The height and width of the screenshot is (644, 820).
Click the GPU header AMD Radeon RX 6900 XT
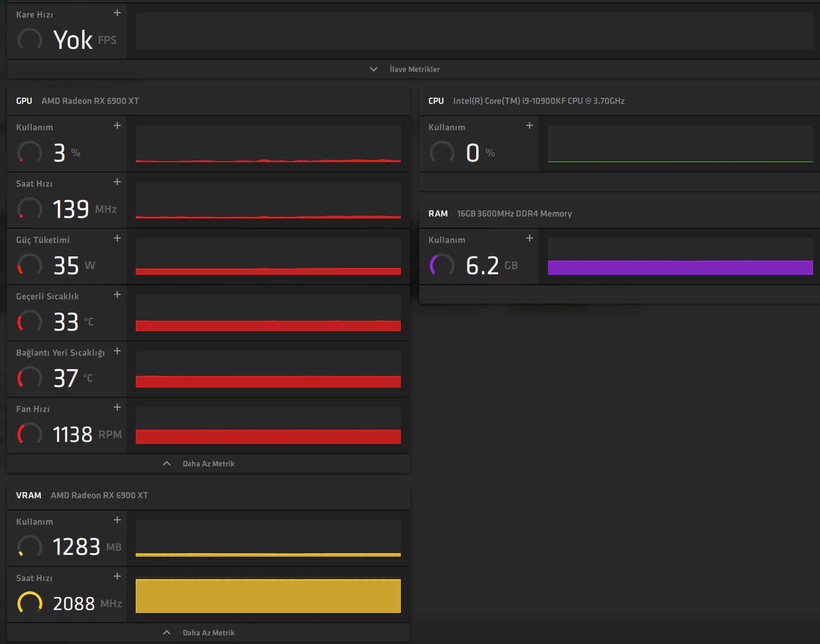click(90, 101)
